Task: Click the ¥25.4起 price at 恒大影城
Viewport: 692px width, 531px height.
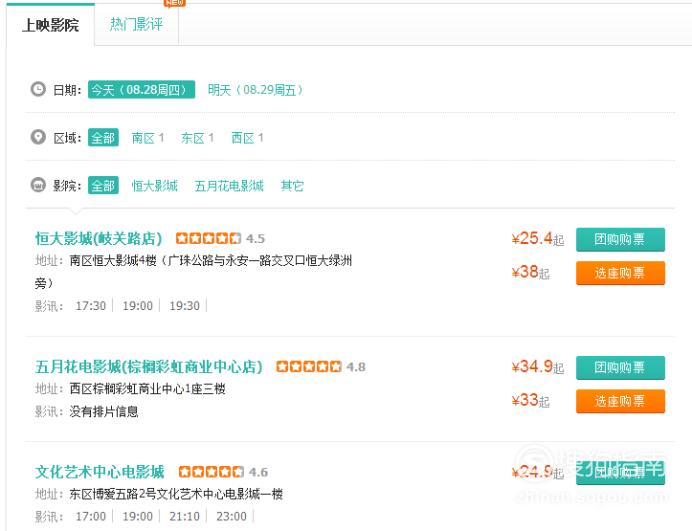Action: [x=538, y=239]
